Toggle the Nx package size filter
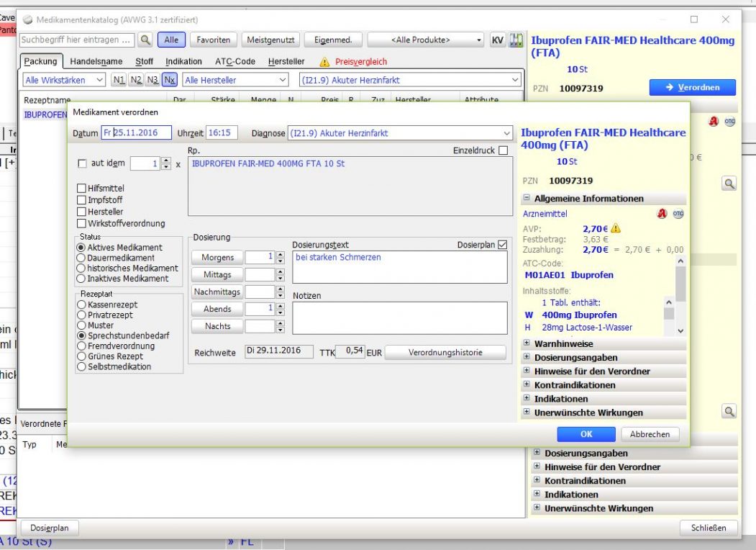756x550 pixels. coord(169,80)
